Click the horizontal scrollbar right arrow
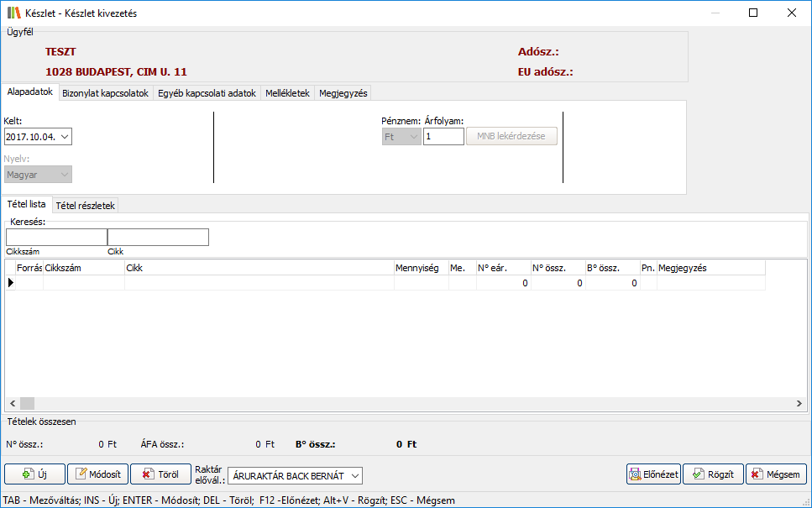 point(800,404)
